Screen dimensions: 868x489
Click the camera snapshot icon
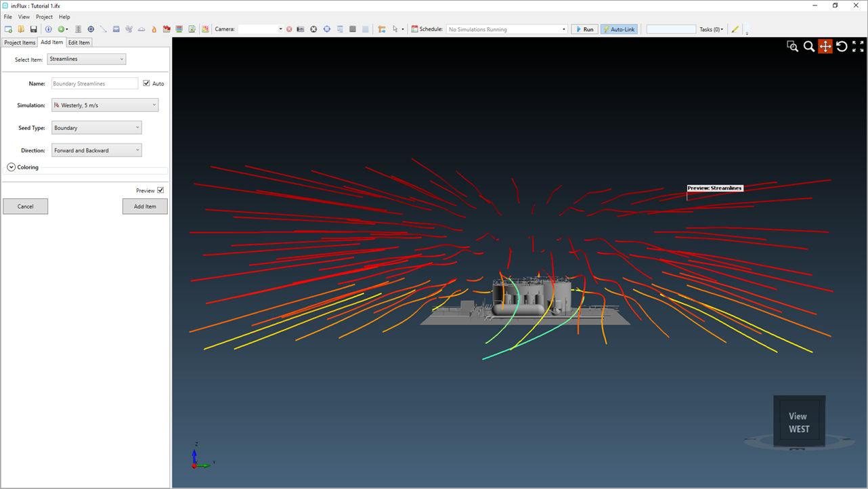click(301, 29)
